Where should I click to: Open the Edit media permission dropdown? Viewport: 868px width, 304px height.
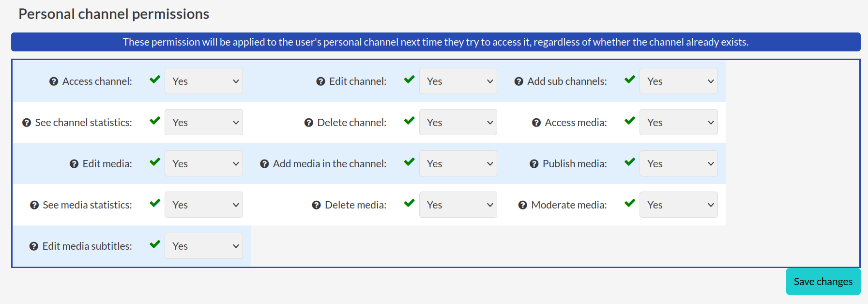point(204,163)
